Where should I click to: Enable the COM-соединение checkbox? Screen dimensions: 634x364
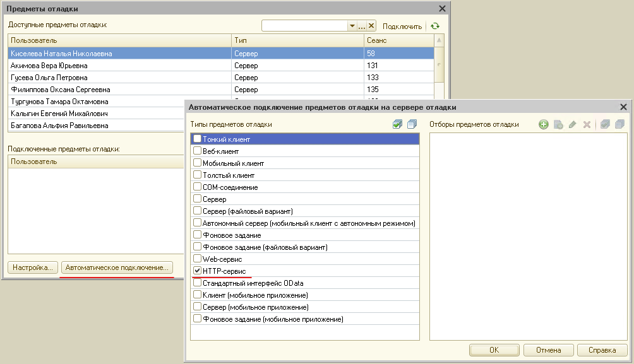coord(197,187)
